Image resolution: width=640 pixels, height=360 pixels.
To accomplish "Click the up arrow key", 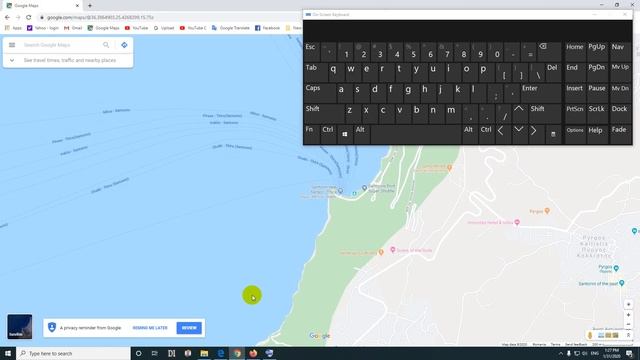I will [x=519, y=113].
